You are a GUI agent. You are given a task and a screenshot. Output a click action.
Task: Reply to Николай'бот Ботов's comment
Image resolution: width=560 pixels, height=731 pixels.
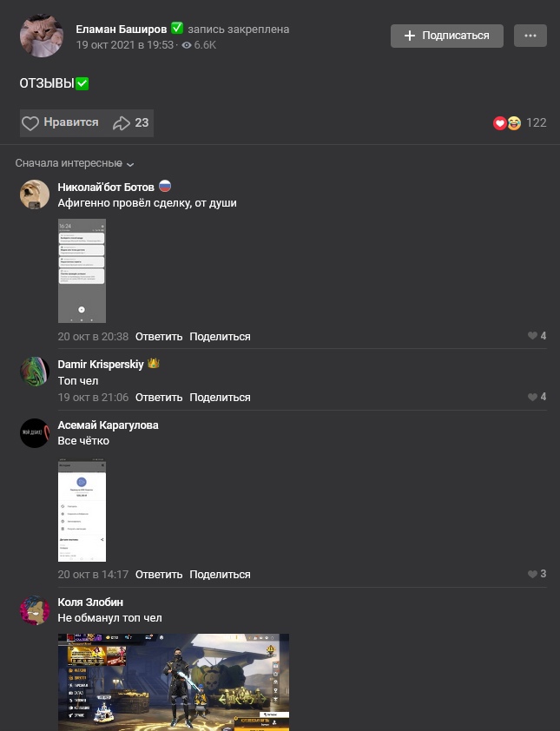159,337
